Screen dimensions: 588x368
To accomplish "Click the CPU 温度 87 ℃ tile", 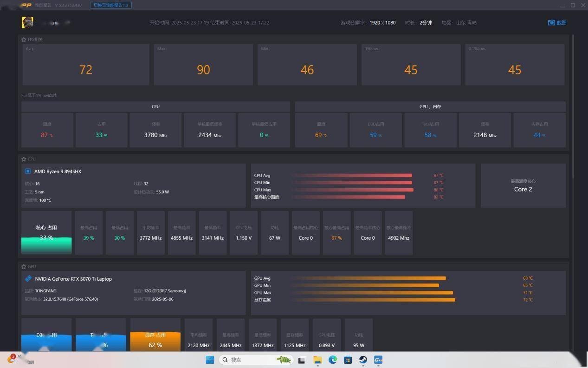I will (x=47, y=130).
